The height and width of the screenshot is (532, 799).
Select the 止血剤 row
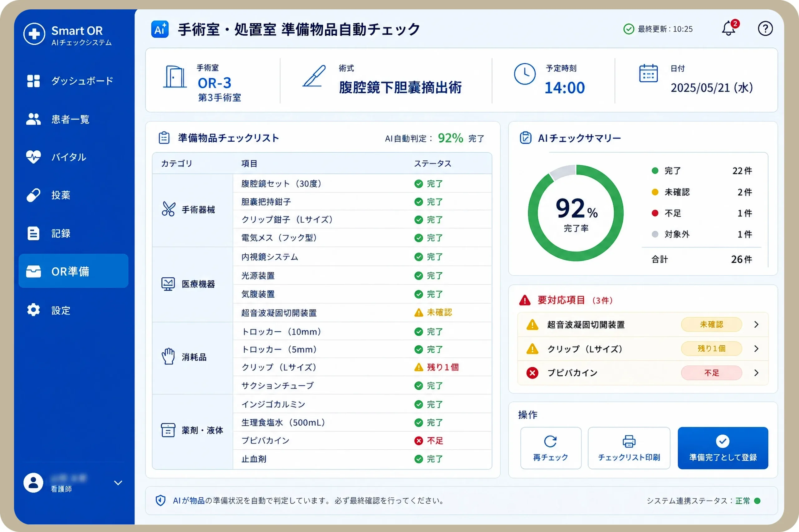pyautogui.click(x=362, y=459)
